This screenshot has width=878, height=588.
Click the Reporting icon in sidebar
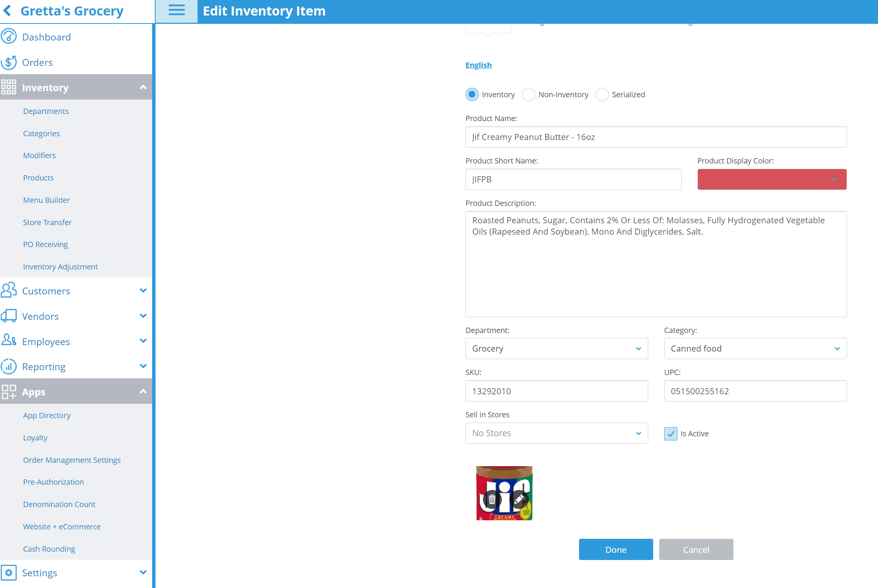[9, 366]
